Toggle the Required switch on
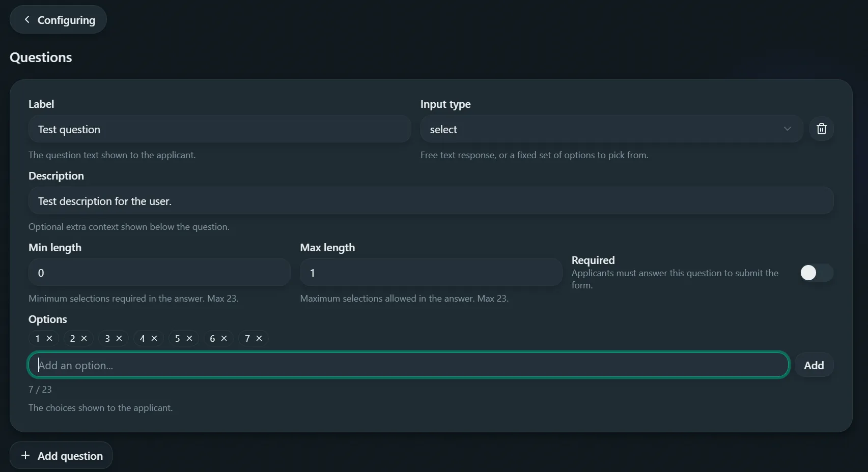 (x=816, y=273)
